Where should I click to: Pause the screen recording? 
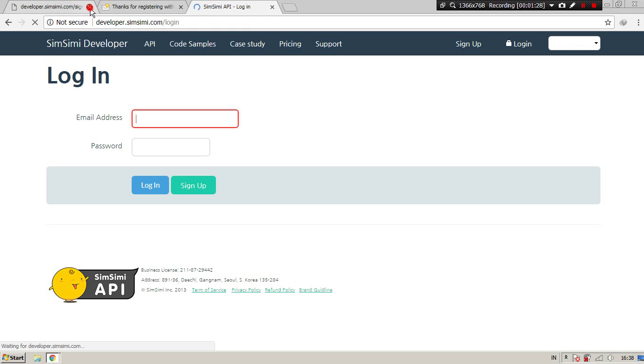[x=583, y=5]
